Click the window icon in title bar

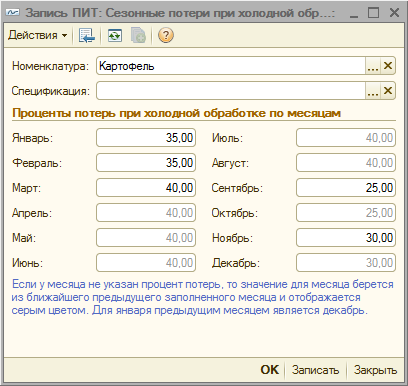(x=13, y=13)
